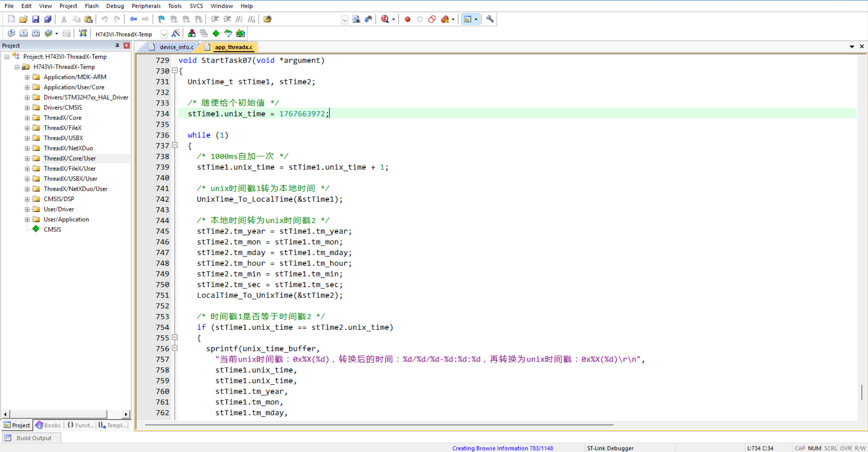868x452 pixels.
Task: Toggle the bookmark flag icon
Action: pos(161,19)
